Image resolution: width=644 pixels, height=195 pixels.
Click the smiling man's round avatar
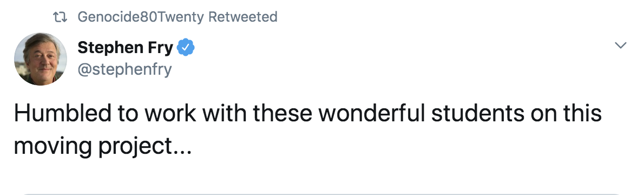coord(40,59)
